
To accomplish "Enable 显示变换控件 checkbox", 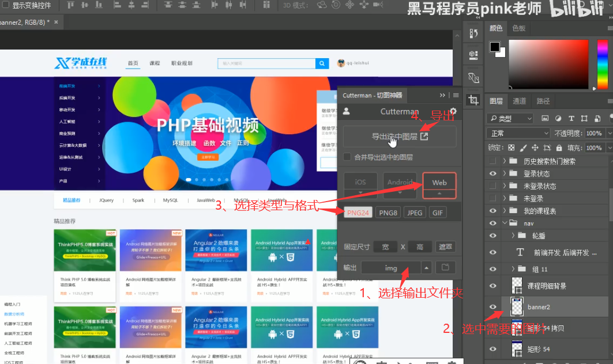I will pos(6,5).
